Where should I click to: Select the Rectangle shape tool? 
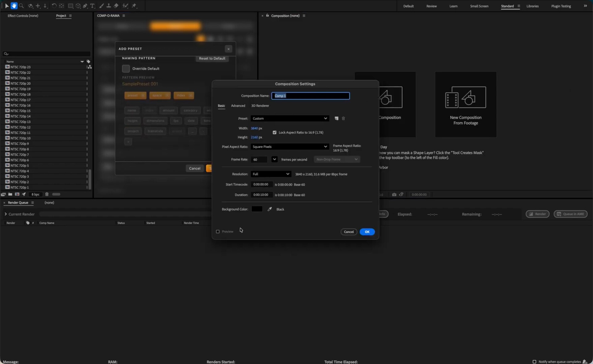(x=70, y=6)
